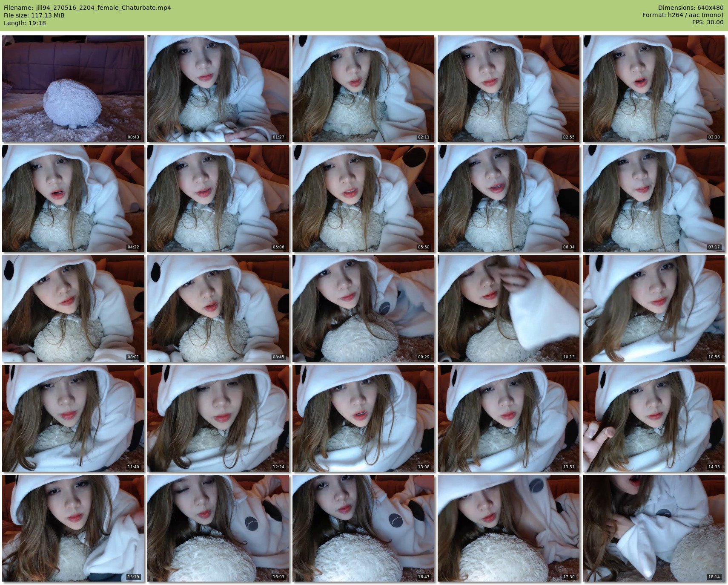
Task: Click the frame stamped 15:19
Action: pos(73,528)
